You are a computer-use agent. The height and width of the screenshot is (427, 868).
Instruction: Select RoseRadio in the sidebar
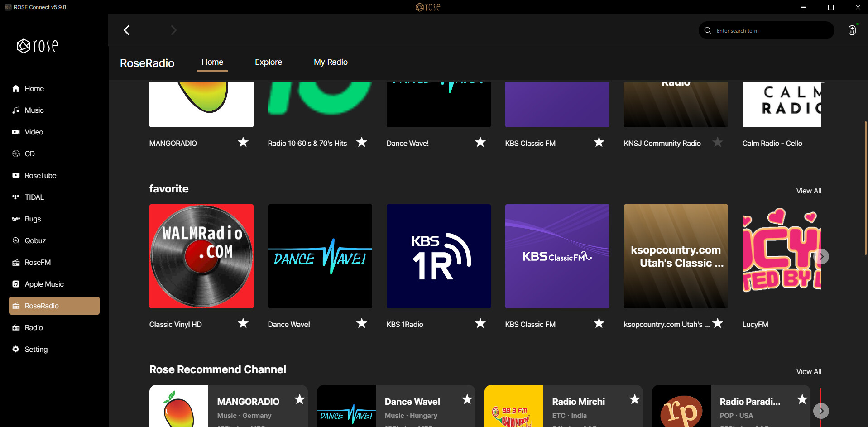[54, 306]
